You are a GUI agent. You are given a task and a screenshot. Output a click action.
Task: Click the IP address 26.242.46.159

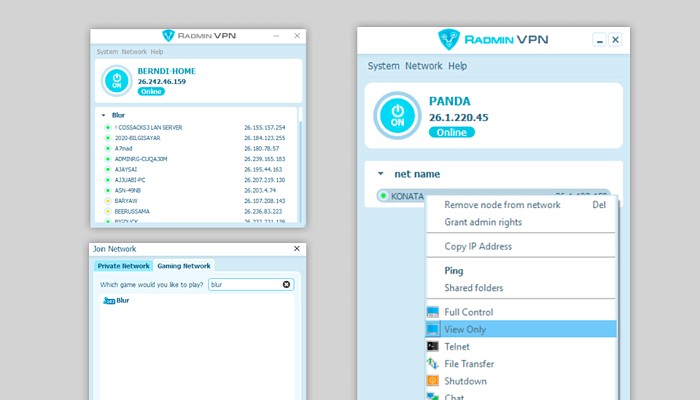tap(162, 81)
